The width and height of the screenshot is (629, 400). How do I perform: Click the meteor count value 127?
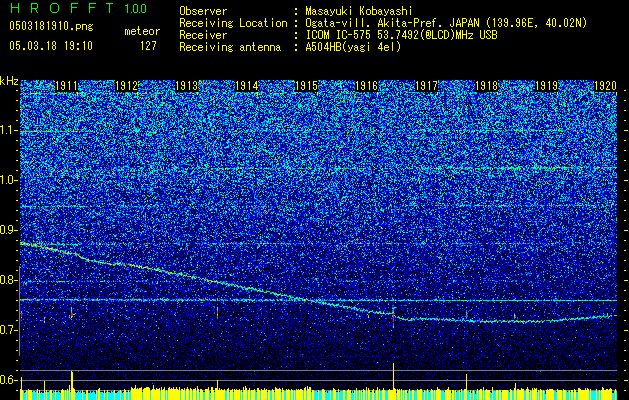(x=148, y=46)
